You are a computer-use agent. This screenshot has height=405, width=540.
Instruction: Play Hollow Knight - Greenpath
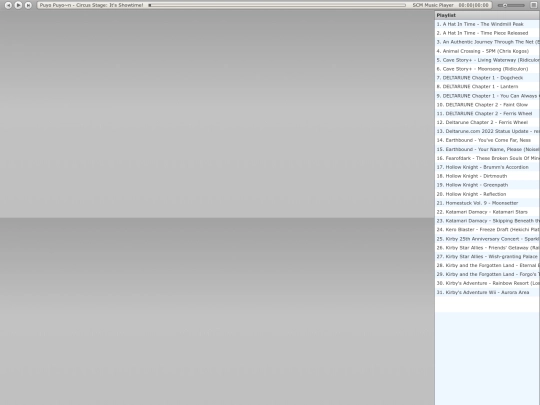click(x=487, y=185)
